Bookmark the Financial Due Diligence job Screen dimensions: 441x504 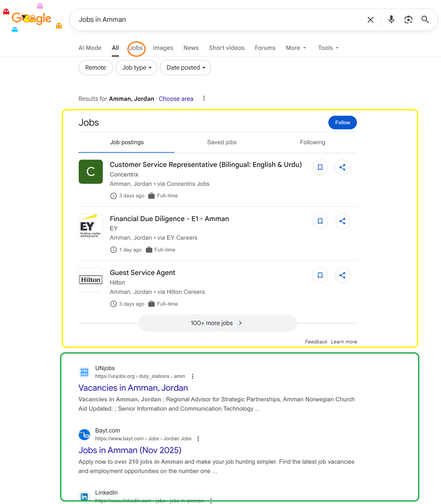click(320, 221)
